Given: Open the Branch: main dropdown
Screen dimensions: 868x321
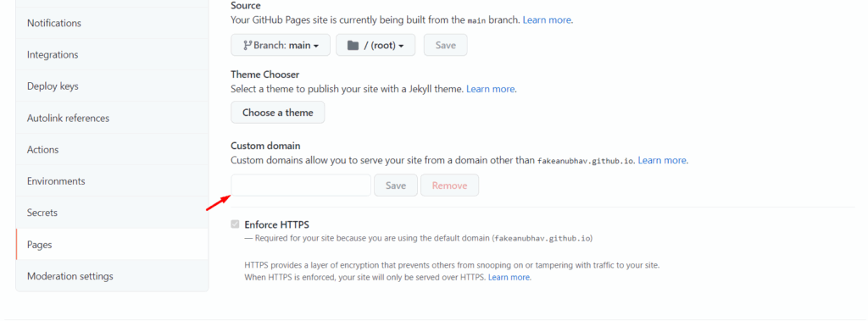Looking at the screenshot, I should tap(281, 45).
